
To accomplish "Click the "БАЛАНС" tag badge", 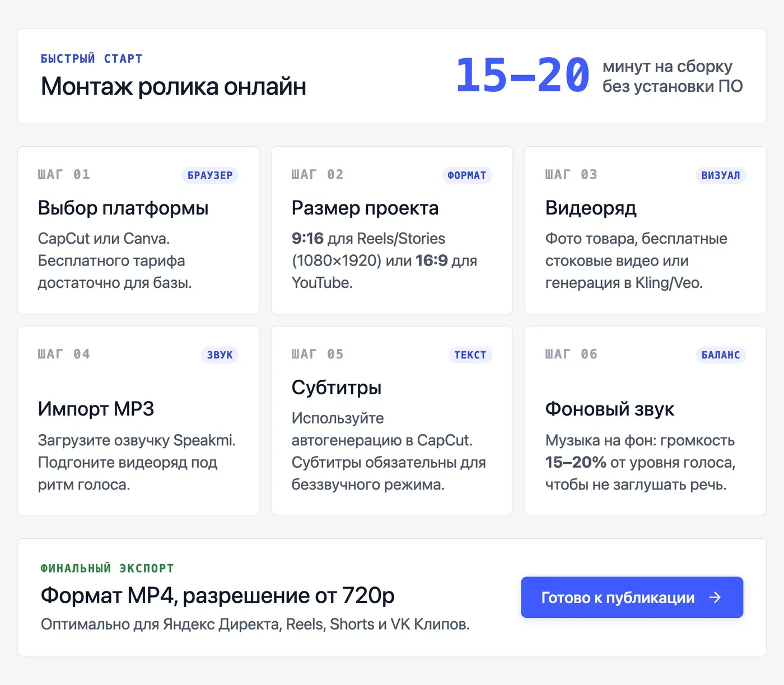I will (x=721, y=355).
